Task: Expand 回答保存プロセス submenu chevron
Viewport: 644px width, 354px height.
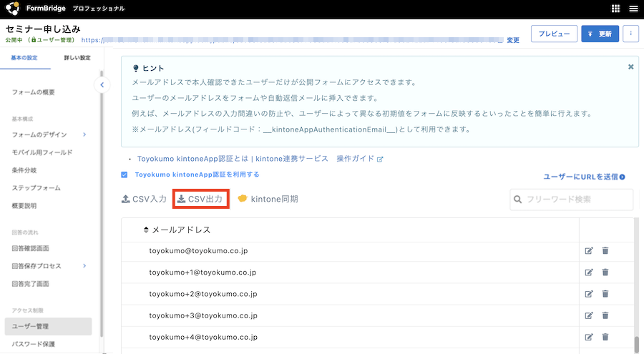Action: (x=84, y=266)
